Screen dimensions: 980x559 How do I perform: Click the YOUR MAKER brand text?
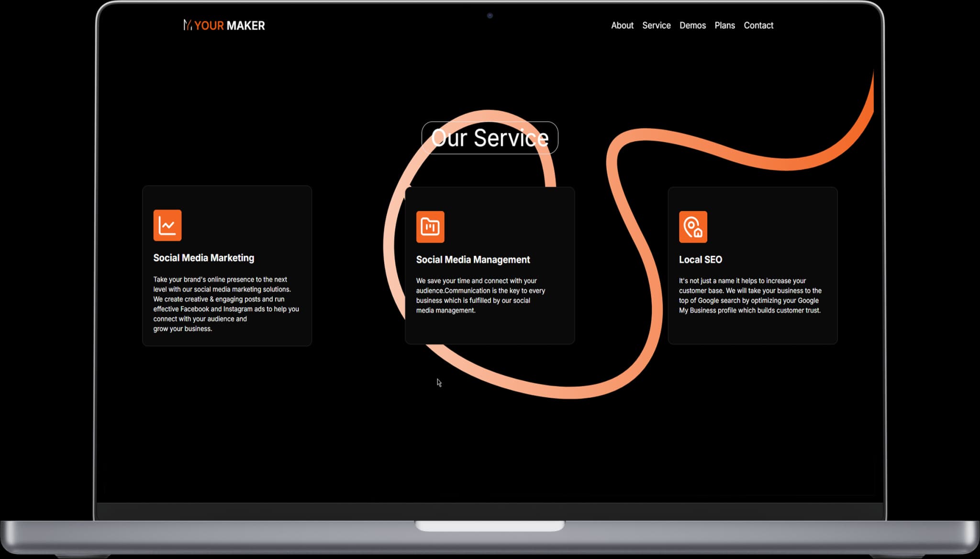[230, 26]
